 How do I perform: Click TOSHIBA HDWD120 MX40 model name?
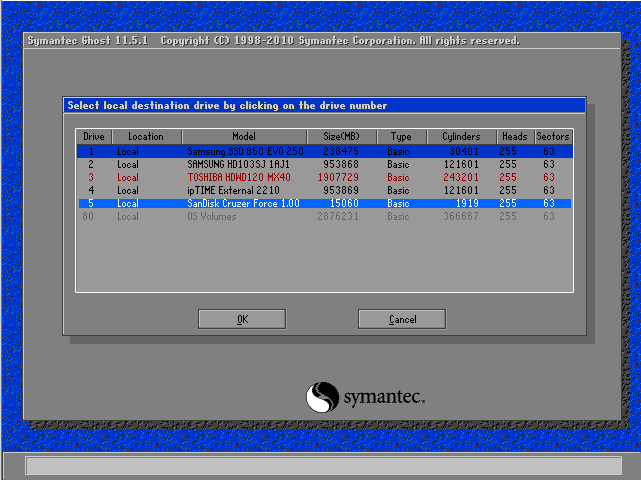point(239,177)
